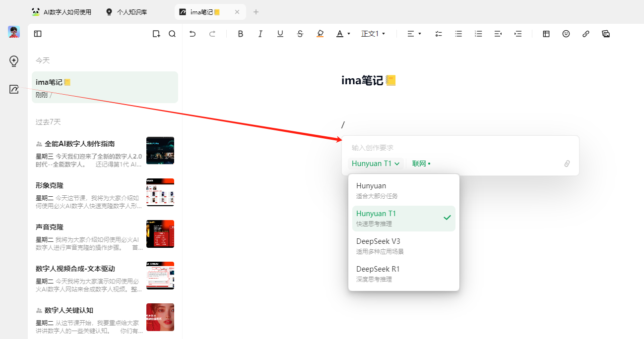Apply the highlight color marker
This screenshot has height=339, width=644.
320,34
